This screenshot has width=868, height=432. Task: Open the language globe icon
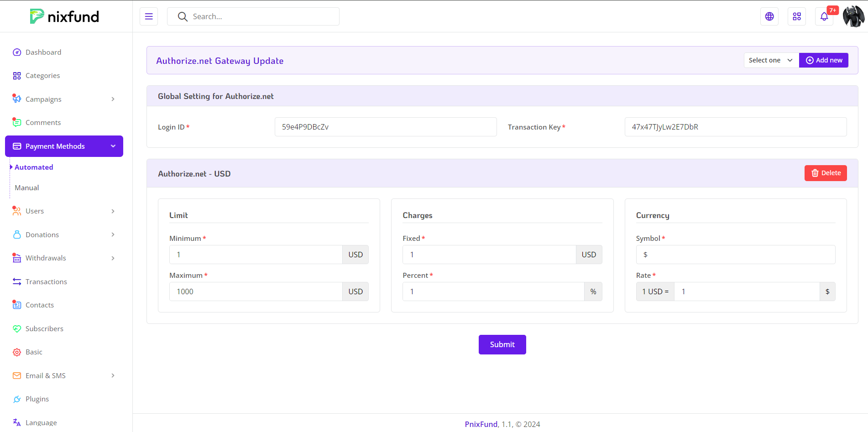(x=769, y=16)
